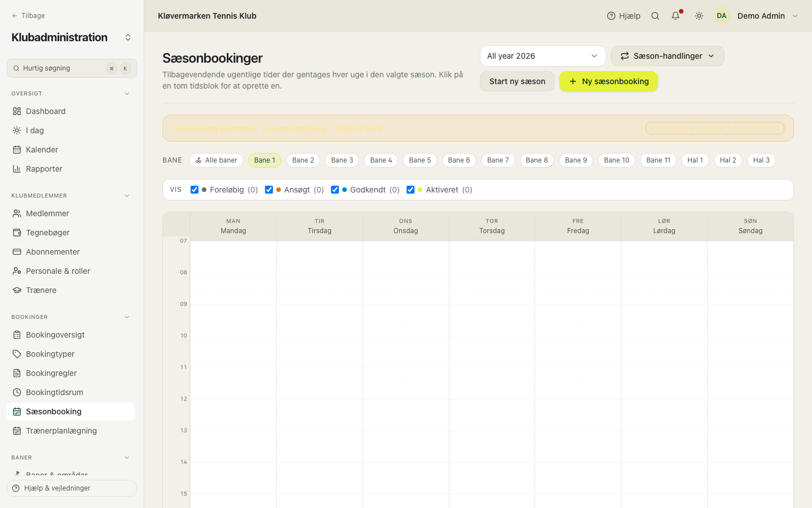Click the Bookingregler document icon
The height and width of the screenshot is (508, 812).
tap(17, 373)
